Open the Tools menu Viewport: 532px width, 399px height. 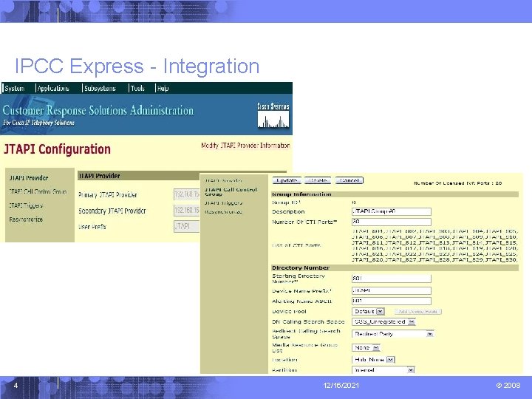coord(137,88)
